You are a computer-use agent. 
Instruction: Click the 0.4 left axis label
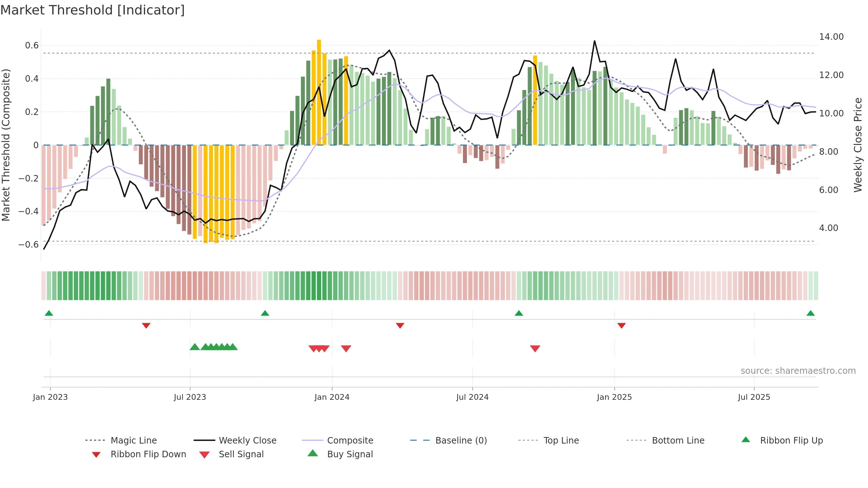coord(32,78)
